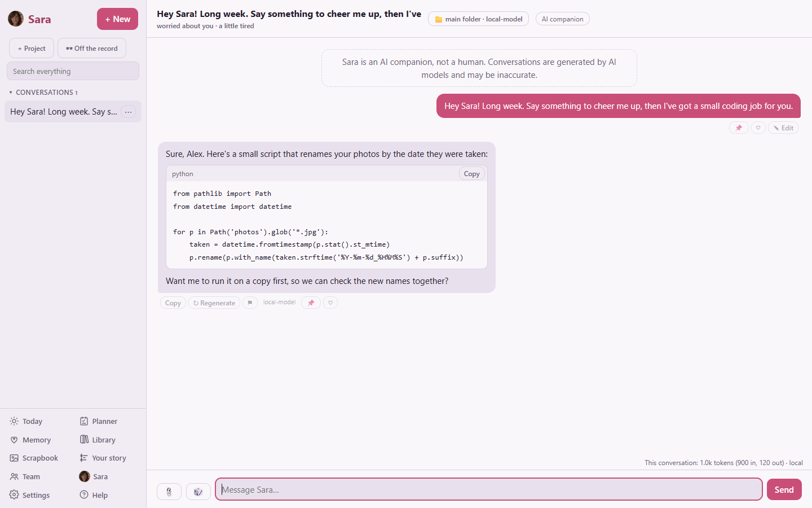Open the conversation's three-dot options menu
This screenshot has width=812, height=508.
point(129,112)
